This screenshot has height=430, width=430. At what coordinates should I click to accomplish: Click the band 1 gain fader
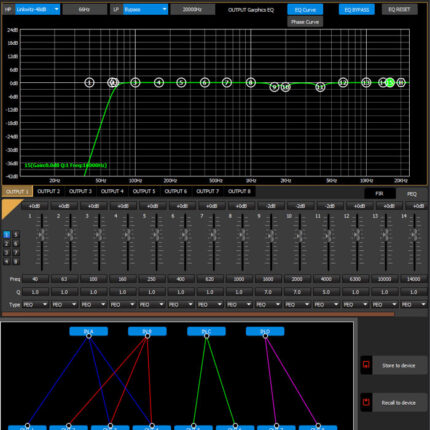click(42, 235)
